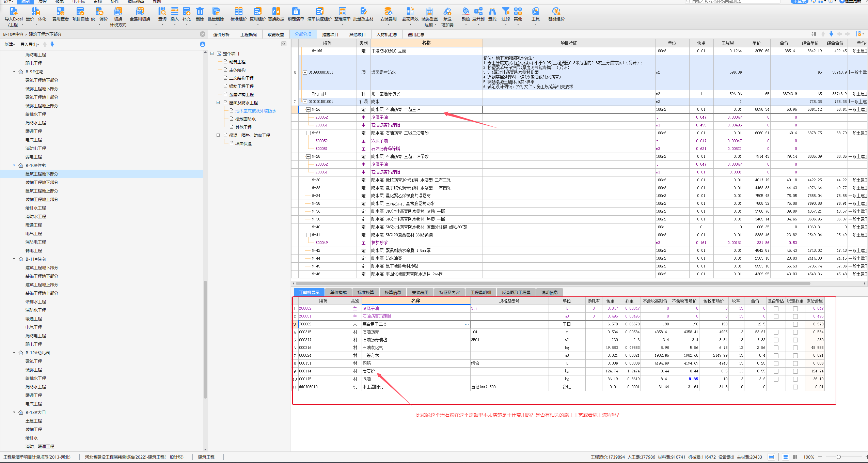Collapse 屋面及防水工程 section node
Image resolution: width=868 pixels, height=463 pixels.
218,102
